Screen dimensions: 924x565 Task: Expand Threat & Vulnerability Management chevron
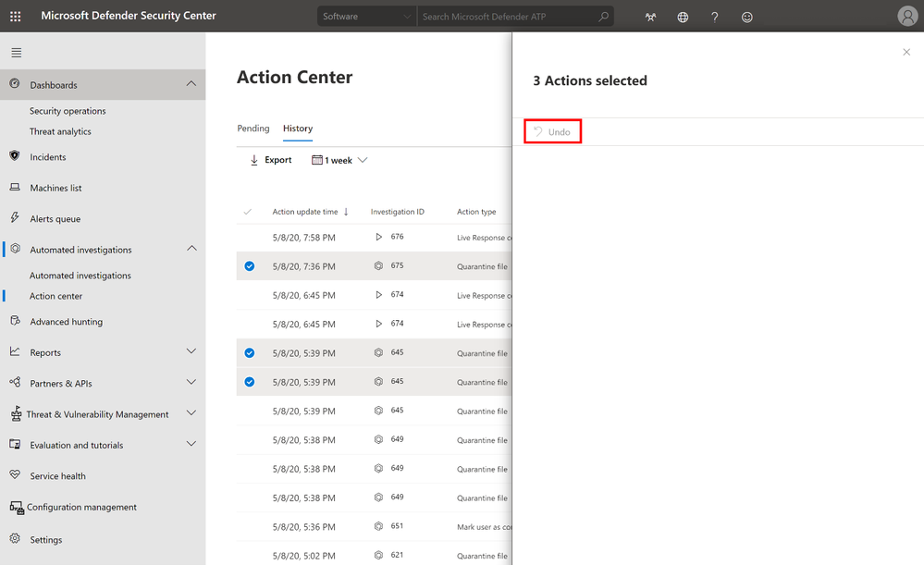[x=191, y=412]
